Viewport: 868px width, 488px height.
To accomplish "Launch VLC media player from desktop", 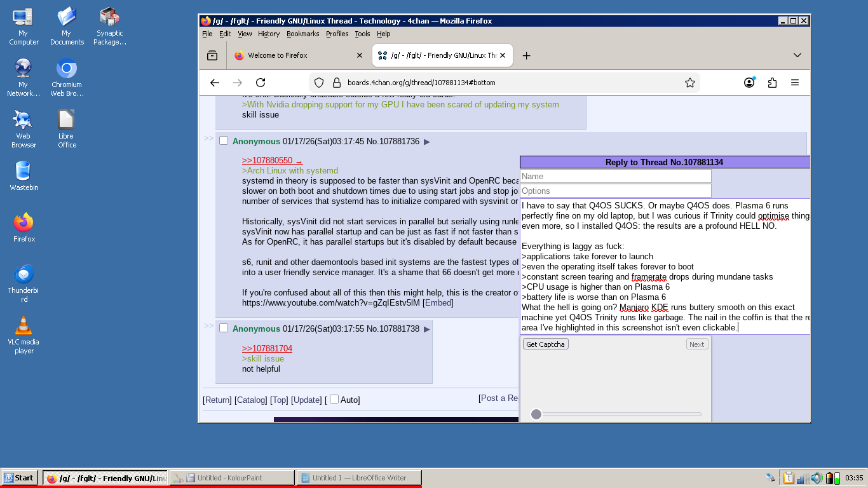I will tap(24, 335).
